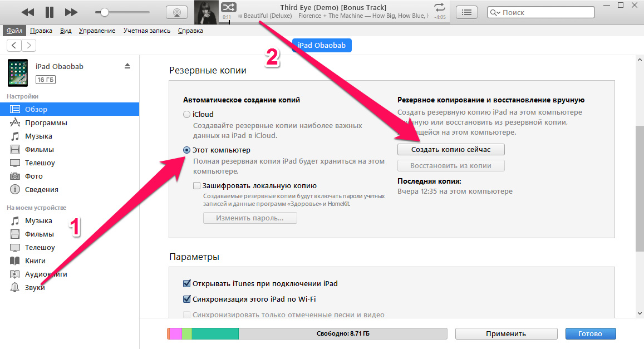
Task: Open the Управление menu
Action: 97,31
